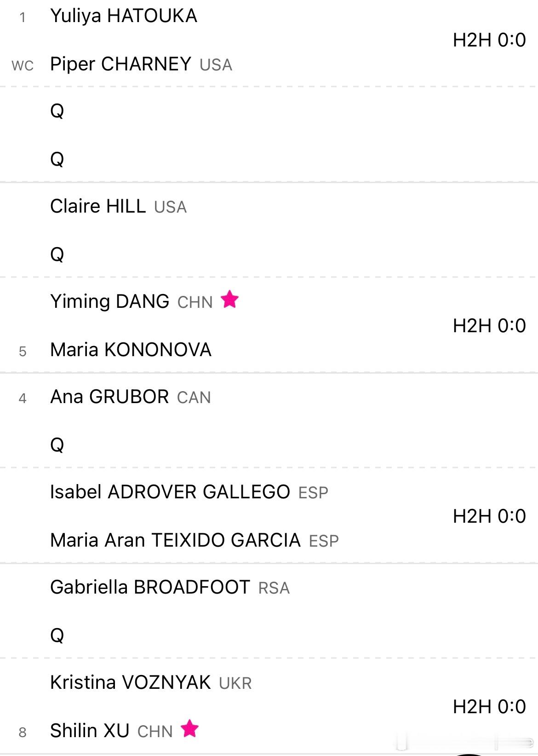Open Yuliya HATOUKA's player profile
Screen dimensions: 538x756
[x=124, y=16]
